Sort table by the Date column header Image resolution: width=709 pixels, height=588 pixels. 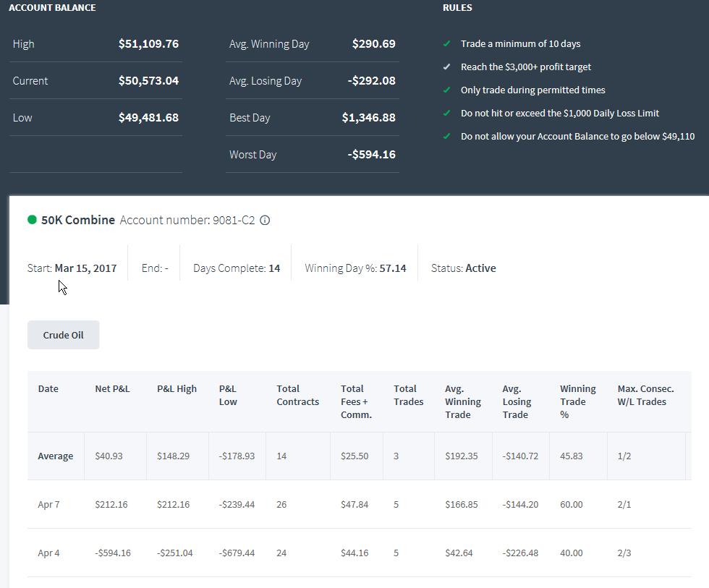[48, 388]
